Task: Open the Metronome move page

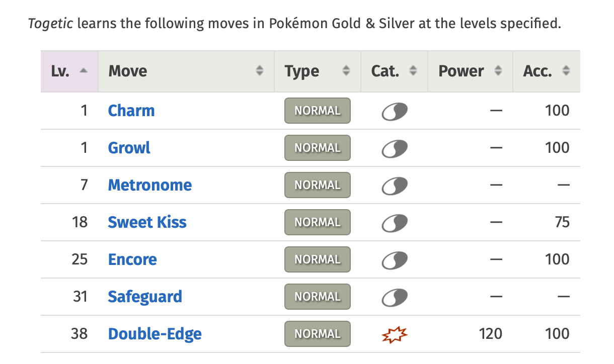Action: pos(150,185)
